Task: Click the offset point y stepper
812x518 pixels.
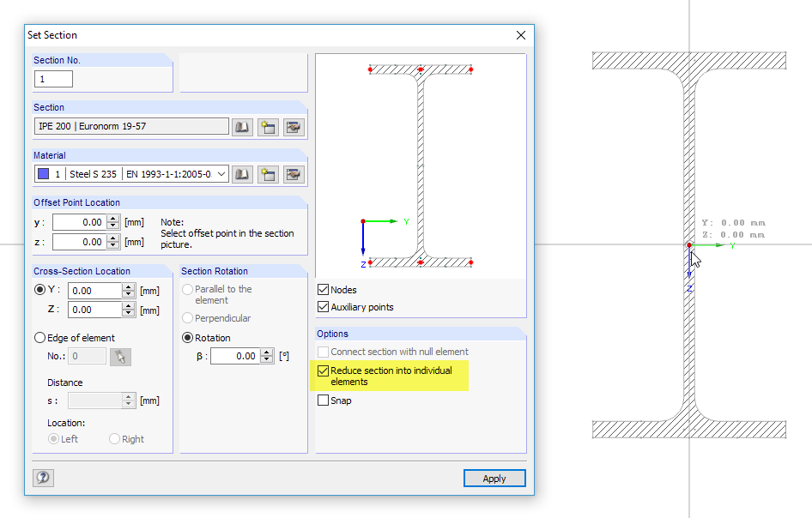Action: point(113,222)
